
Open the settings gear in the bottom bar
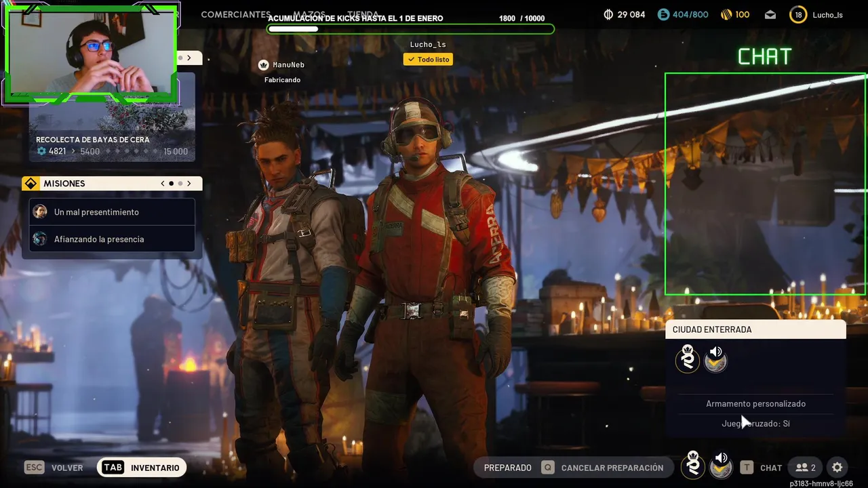pyautogui.click(x=837, y=468)
